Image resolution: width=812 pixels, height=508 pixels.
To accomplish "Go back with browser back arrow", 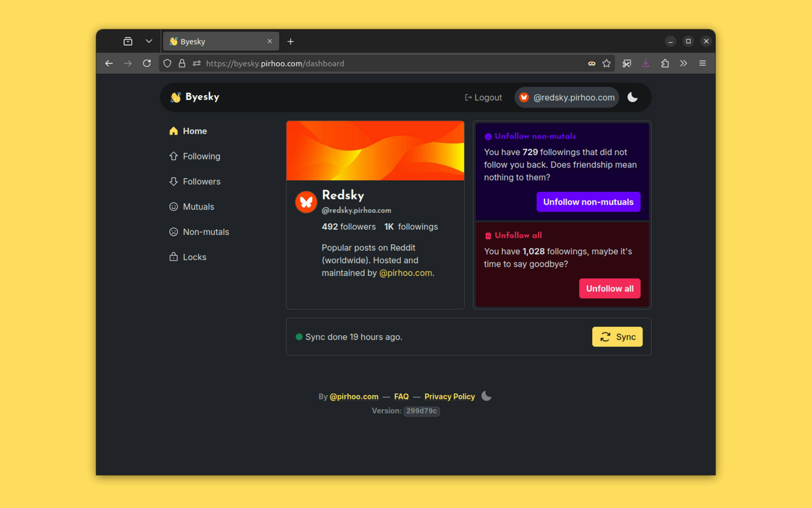I will pyautogui.click(x=109, y=64).
